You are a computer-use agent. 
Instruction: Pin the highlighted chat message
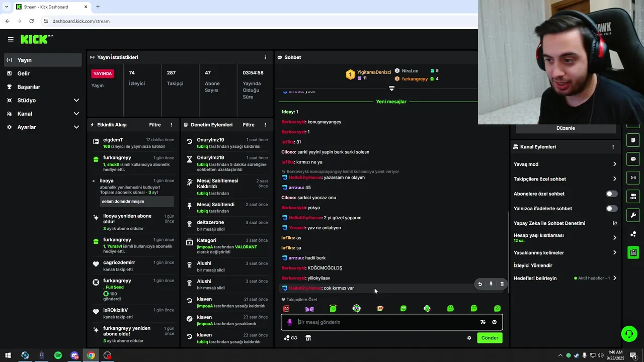[491, 284]
